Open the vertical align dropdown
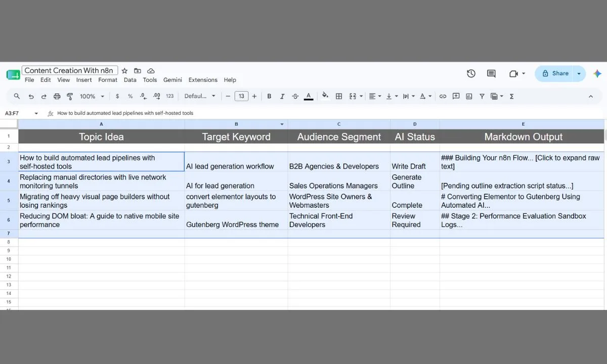607x364 pixels. (392, 96)
